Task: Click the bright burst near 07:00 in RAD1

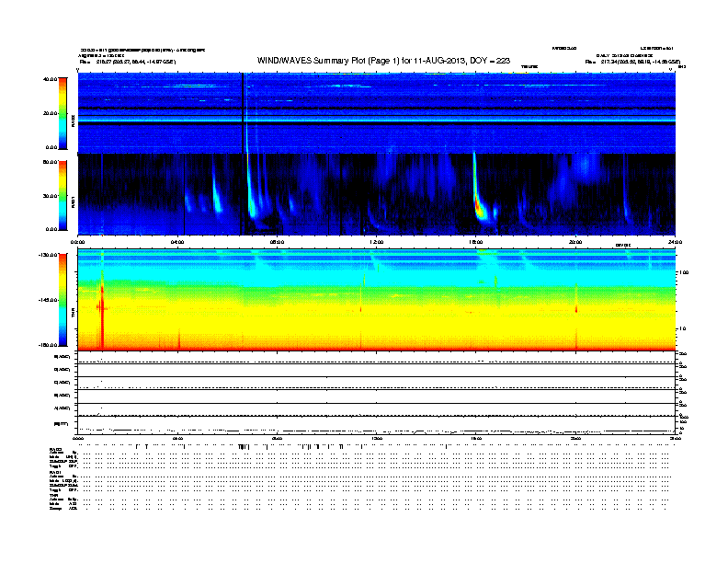Action: coord(251,195)
